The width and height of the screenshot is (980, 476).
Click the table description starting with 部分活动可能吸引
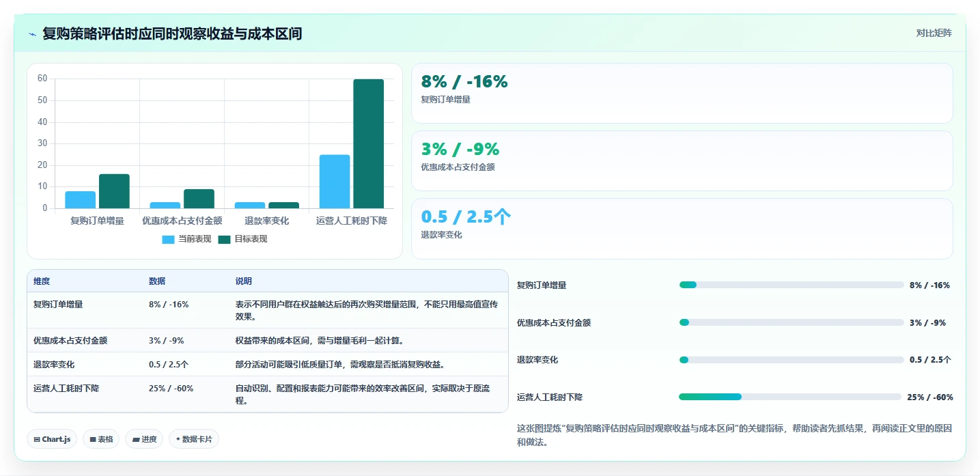pyautogui.click(x=340, y=364)
